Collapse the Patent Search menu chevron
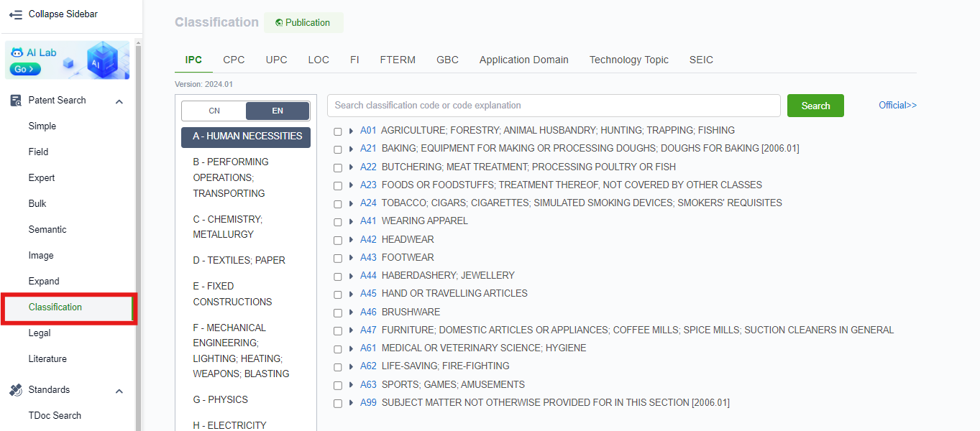980x431 pixels. 119,101
